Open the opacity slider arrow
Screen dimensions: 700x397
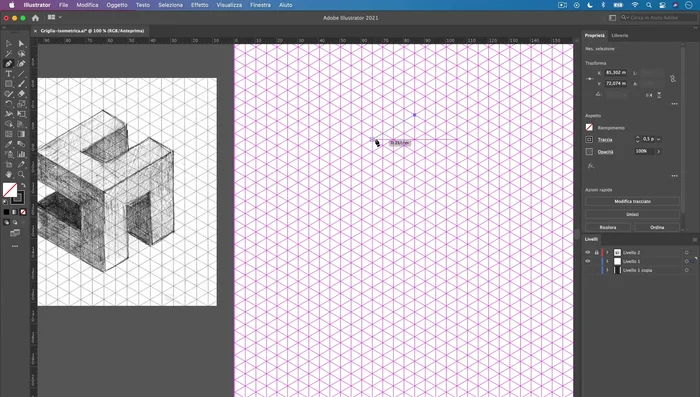coord(658,151)
